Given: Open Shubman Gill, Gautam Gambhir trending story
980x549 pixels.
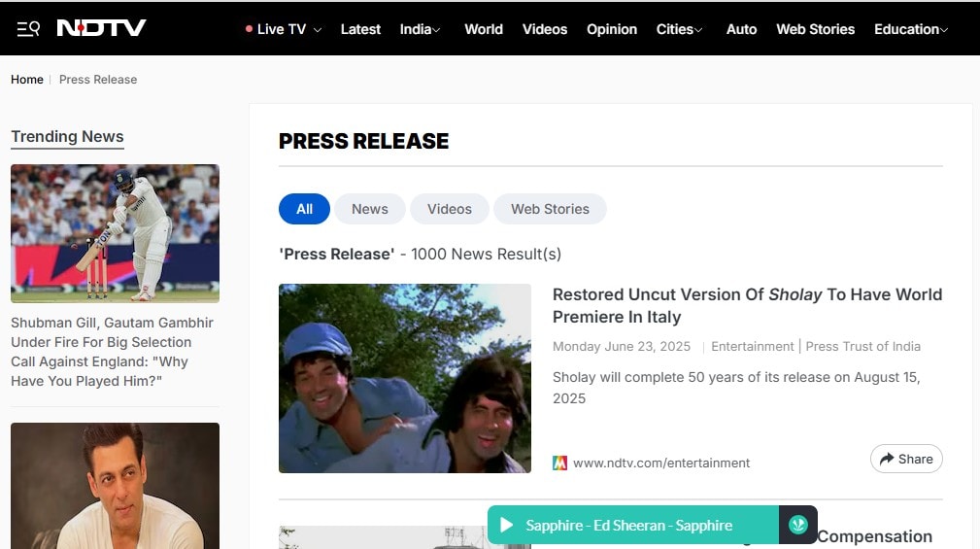Looking at the screenshot, I should [x=112, y=352].
